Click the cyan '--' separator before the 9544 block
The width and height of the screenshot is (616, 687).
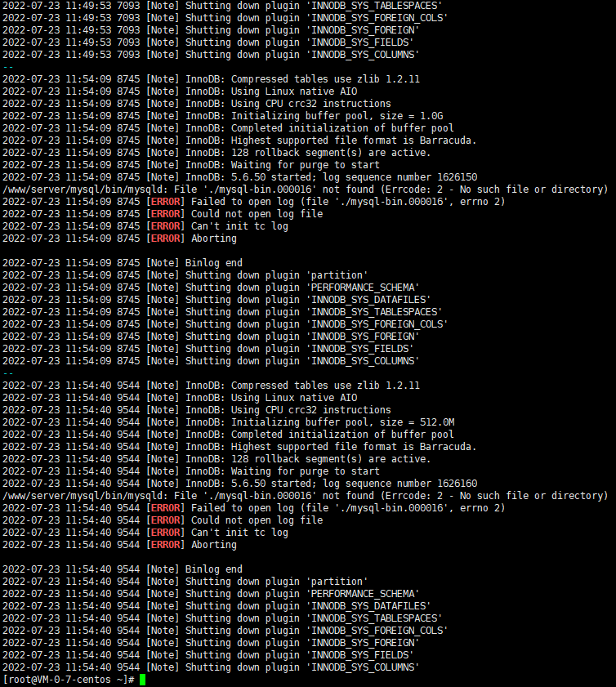pos(8,374)
